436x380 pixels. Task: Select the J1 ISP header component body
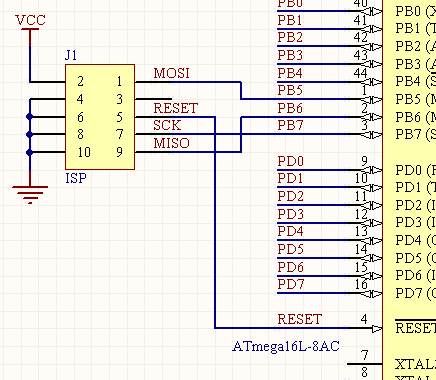[x=100, y=117]
